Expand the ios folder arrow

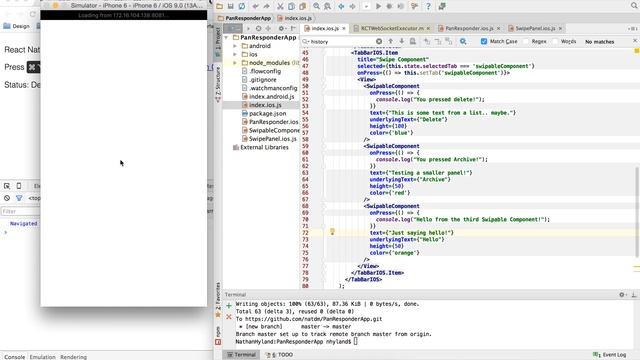[235, 54]
